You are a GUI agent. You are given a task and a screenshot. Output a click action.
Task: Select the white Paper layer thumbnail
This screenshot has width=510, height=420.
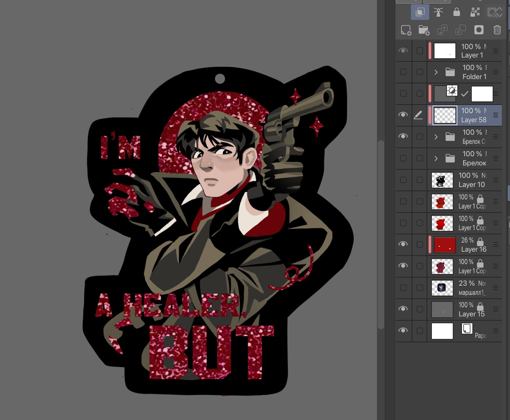point(442,331)
